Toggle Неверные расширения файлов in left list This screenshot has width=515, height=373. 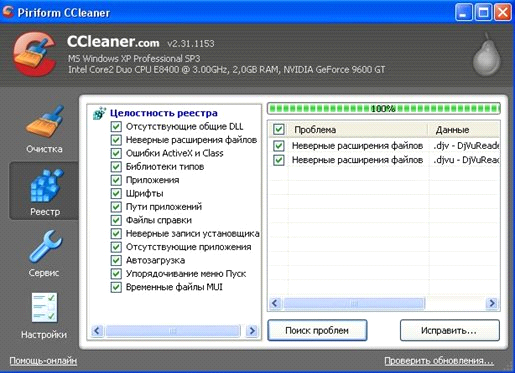click(116, 140)
